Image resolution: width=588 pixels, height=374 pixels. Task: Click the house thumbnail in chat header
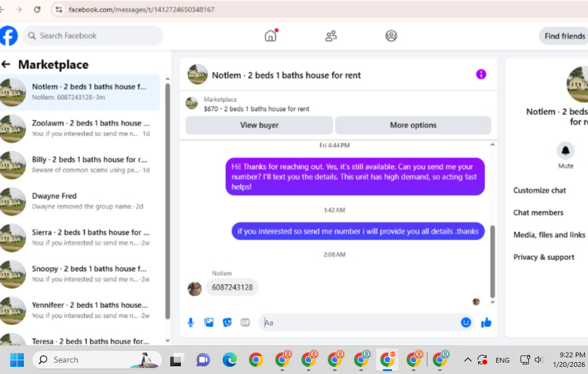[x=198, y=74]
